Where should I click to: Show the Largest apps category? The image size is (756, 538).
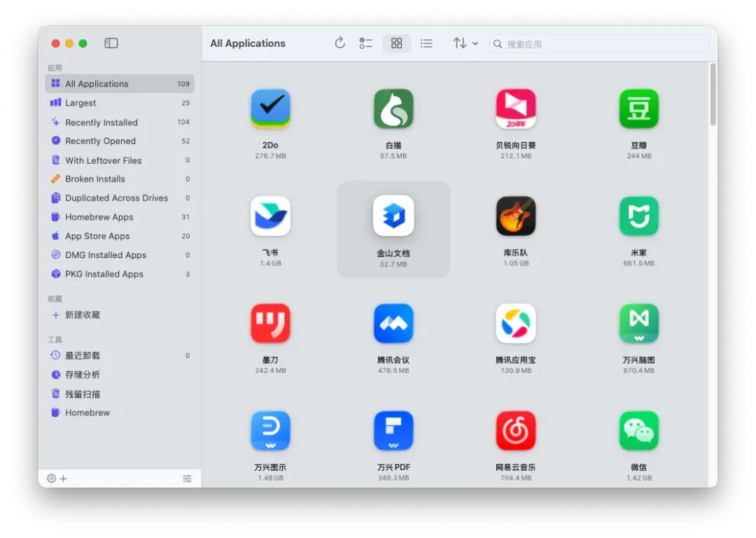click(120, 103)
